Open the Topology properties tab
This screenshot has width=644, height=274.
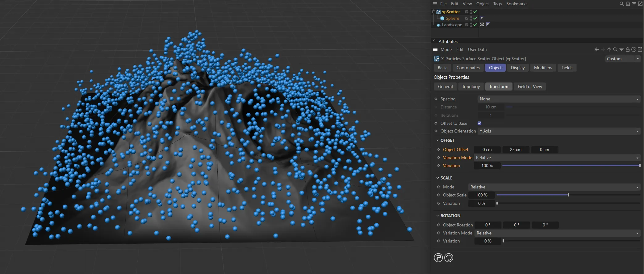pyautogui.click(x=471, y=86)
